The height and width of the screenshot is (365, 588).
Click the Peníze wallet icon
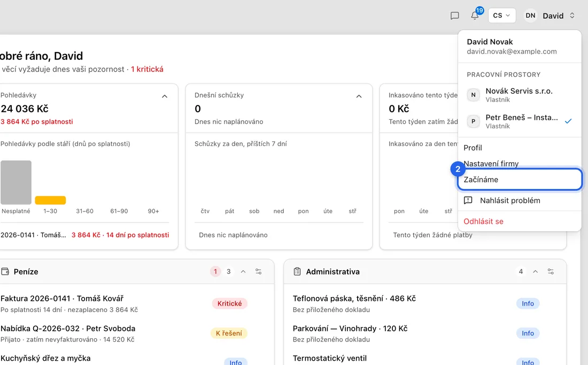point(5,271)
